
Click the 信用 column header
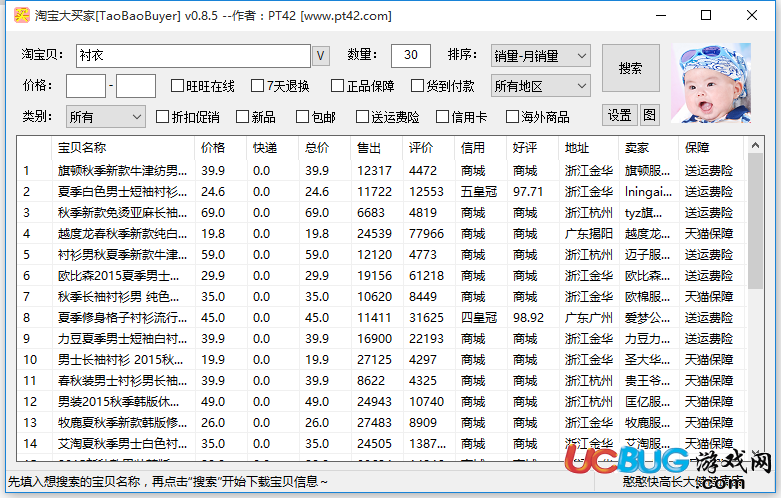[480, 147]
